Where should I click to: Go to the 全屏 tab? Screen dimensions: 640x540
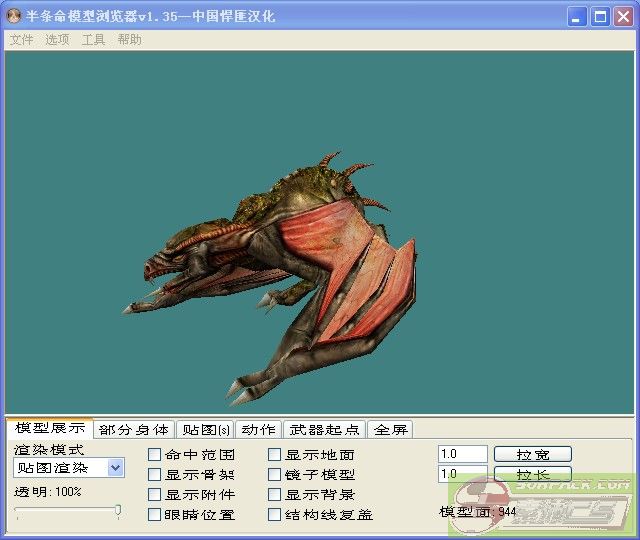(x=391, y=430)
